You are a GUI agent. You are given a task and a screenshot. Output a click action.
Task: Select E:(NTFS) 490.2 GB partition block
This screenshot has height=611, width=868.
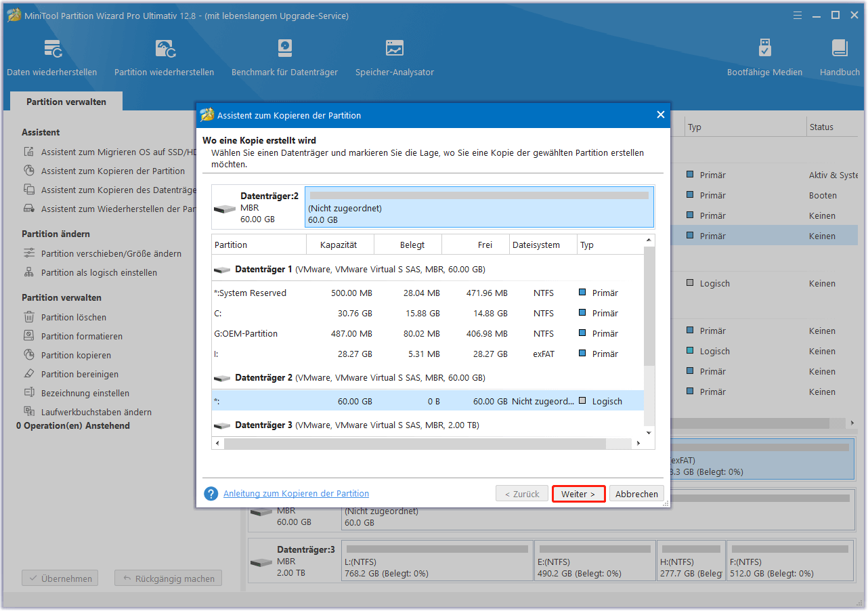pos(595,561)
